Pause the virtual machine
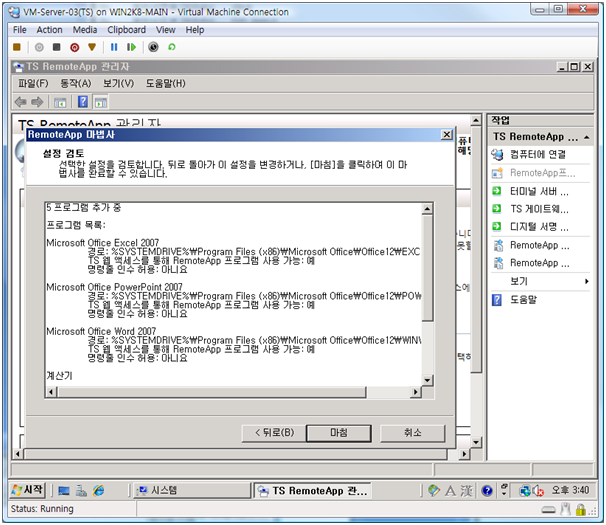 [114, 47]
